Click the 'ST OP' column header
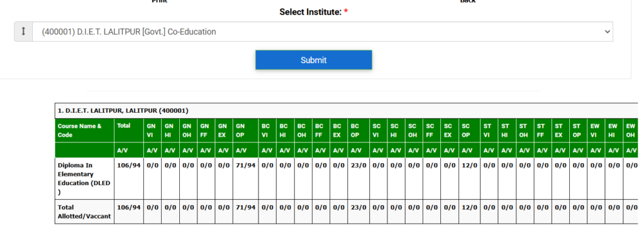This screenshot has height=245, width=644. click(579, 130)
